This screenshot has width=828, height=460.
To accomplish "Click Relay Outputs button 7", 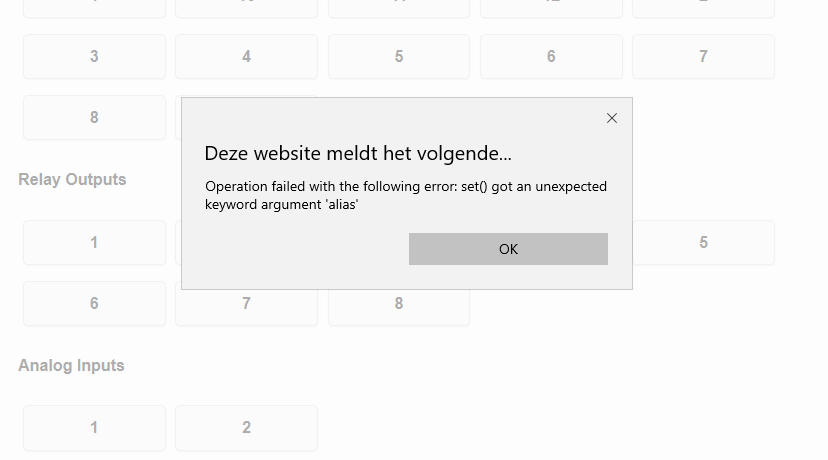I will [246, 303].
